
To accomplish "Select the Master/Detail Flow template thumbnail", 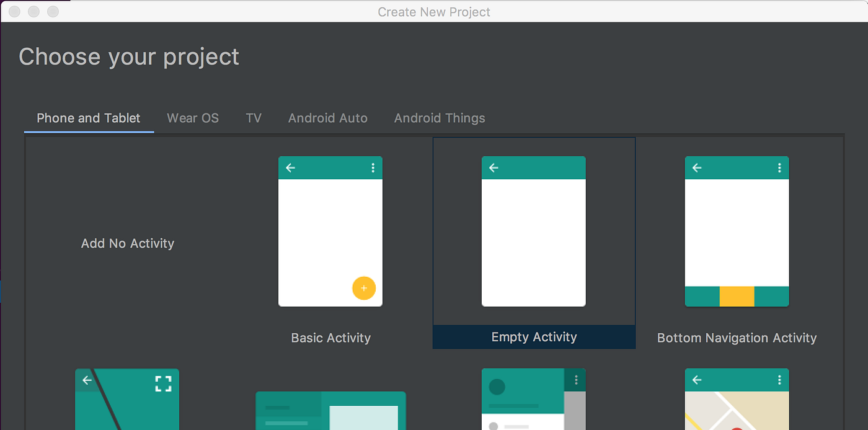I will [x=330, y=411].
